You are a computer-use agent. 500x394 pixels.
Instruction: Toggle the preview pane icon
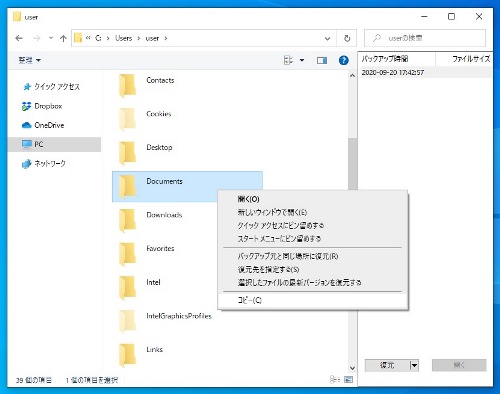click(322, 60)
